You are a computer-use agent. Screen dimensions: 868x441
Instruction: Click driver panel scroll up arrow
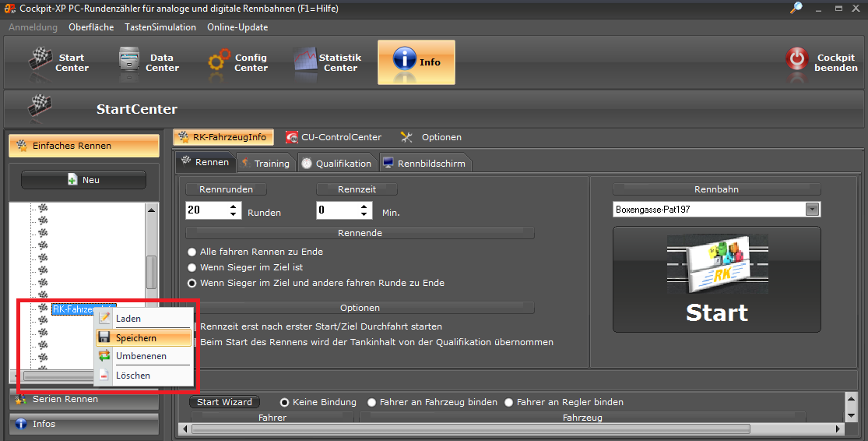tap(851, 398)
